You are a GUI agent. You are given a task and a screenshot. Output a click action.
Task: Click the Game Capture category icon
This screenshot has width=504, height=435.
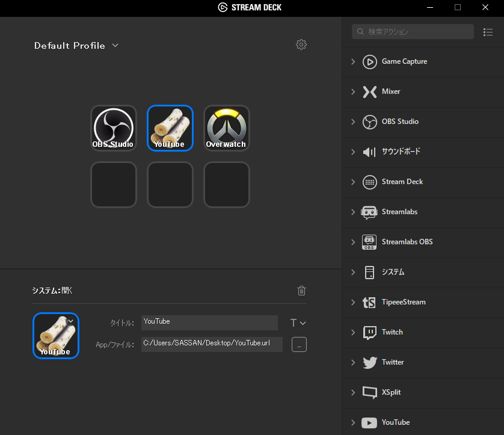(370, 62)
